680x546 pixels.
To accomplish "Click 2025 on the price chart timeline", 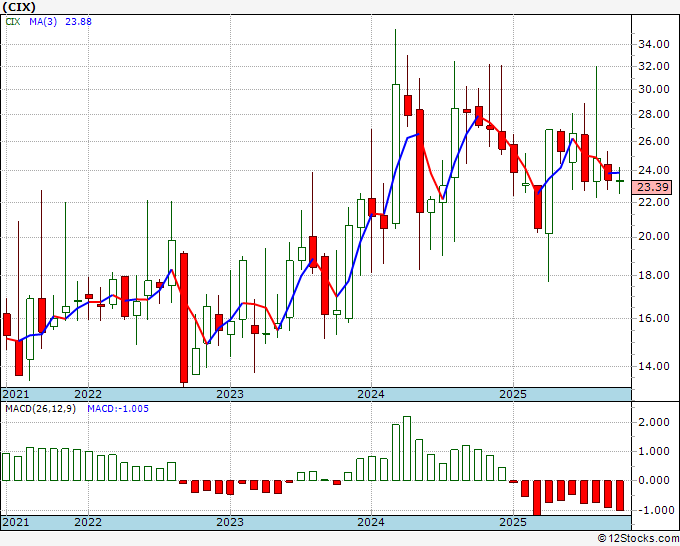I will pos(513,394).
